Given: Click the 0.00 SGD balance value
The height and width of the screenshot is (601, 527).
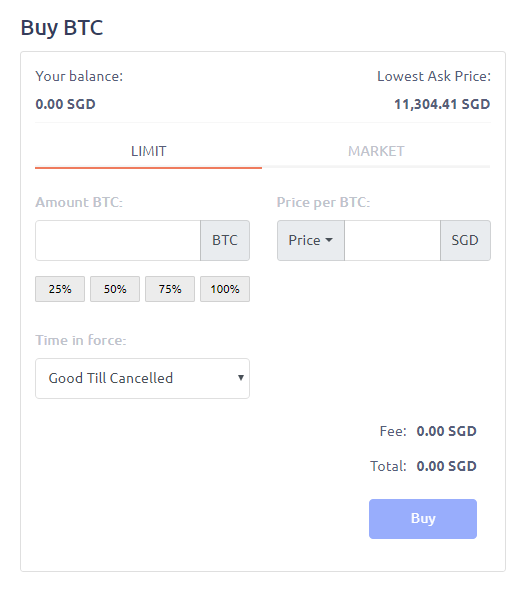Looking at the screenshot, I should (x=66, y=104).
